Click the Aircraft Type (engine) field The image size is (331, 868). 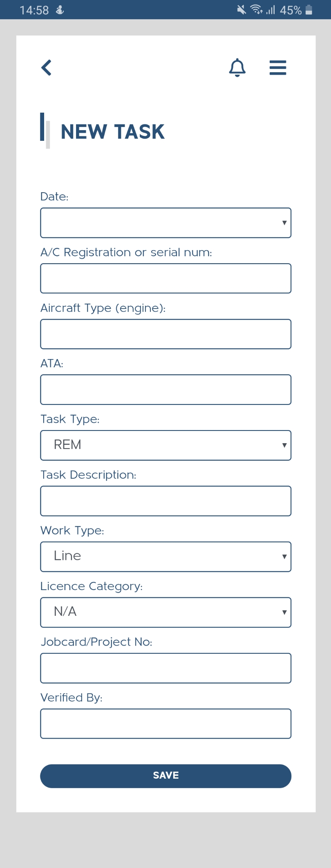coord(165,334)
